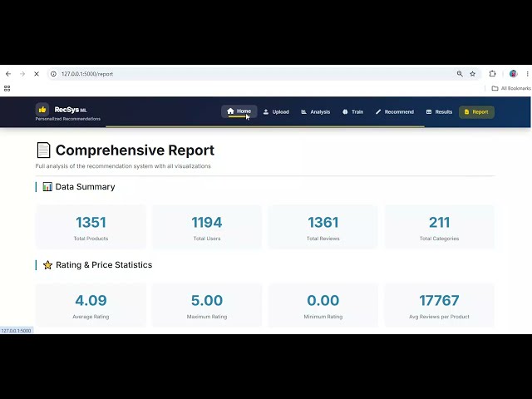532x399 pixels.
Task: Open the browser profile avatar
Action: point(513,74)
